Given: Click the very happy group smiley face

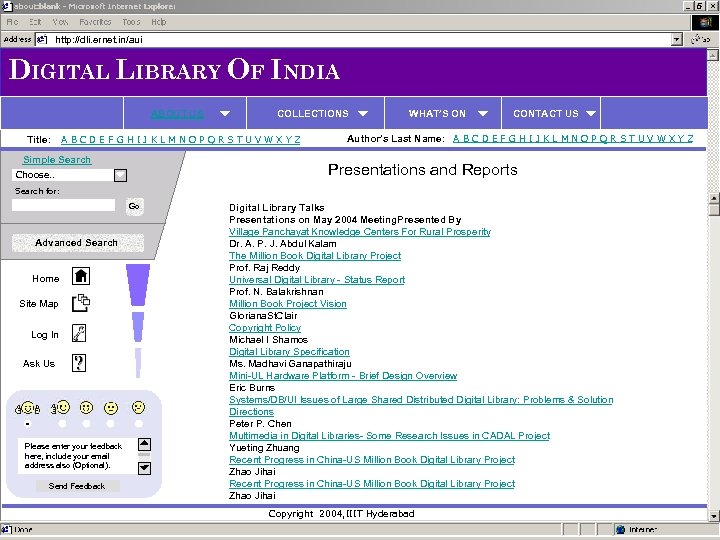Looking at the screenshot, I should pos(28,408).
